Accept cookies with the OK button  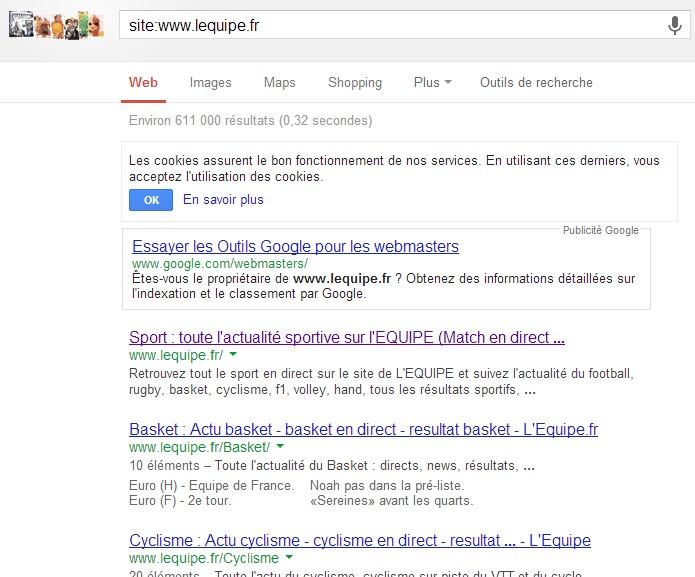point(151,200)
